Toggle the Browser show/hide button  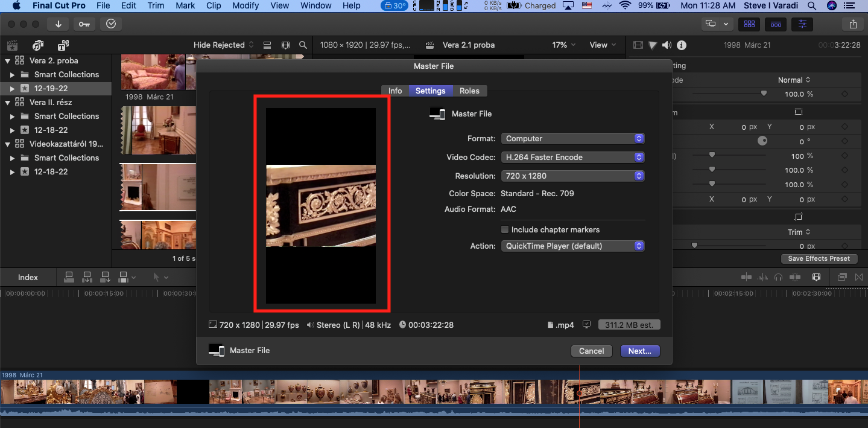tap(750, 24)
